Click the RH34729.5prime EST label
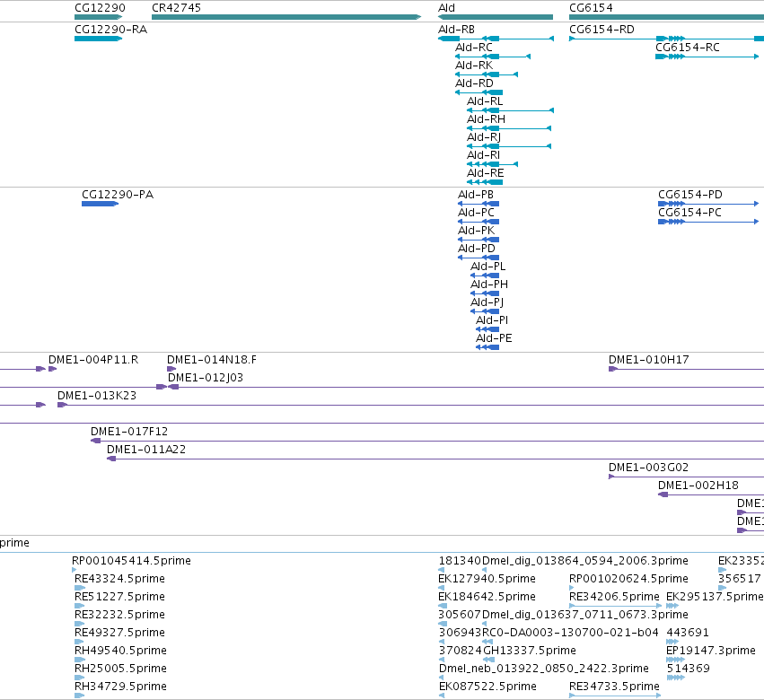This screenshot has height=700, width=764. click(121, 687)
